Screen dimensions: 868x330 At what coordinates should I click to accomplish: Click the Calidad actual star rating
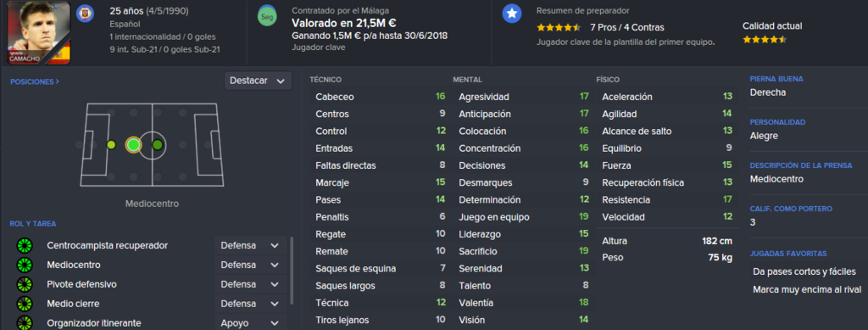coord(765,40)
